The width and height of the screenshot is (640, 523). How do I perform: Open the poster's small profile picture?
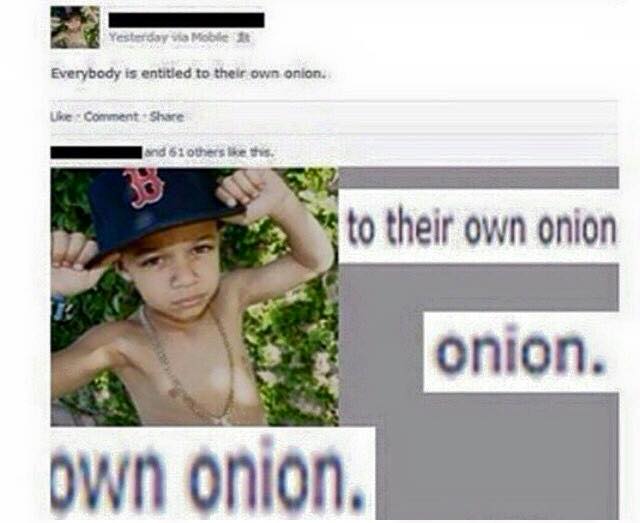pyautogui.click(x=75, y=27)
